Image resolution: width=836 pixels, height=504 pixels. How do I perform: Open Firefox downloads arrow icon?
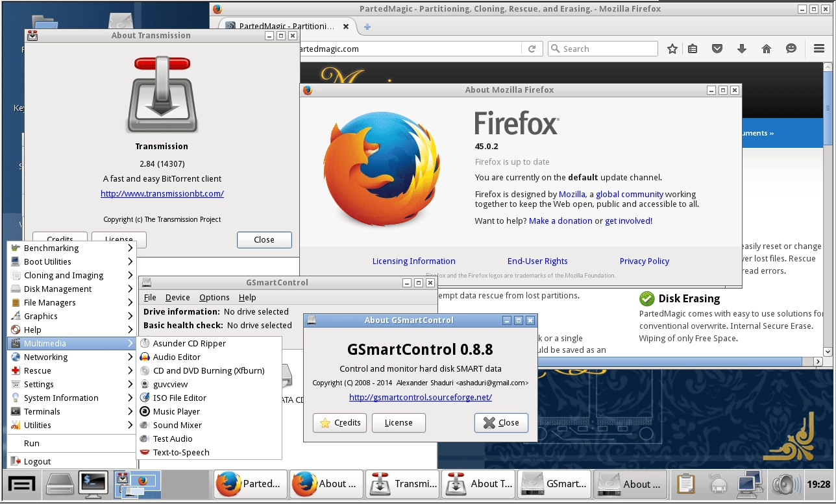(x=742, y=49)
